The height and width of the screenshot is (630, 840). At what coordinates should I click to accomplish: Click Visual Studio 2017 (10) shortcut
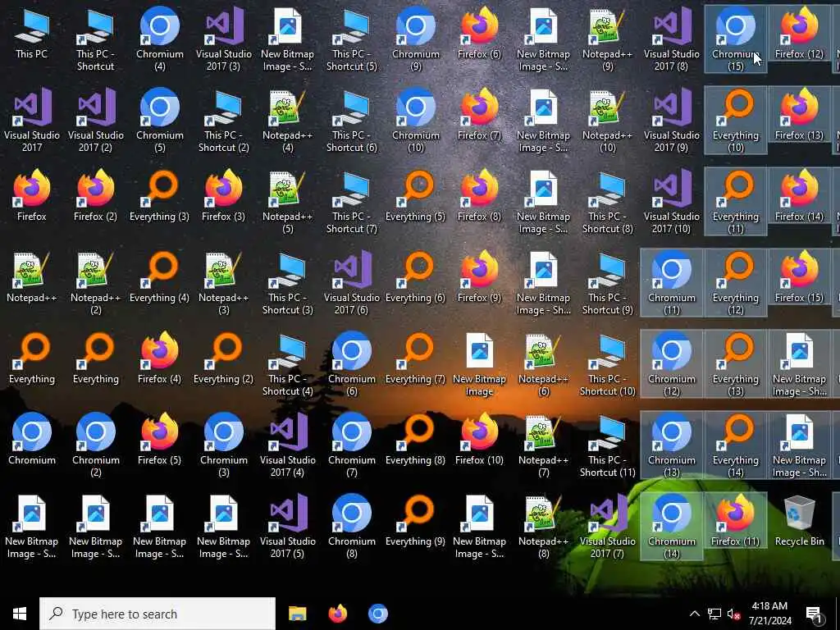[x=671, y=203]
